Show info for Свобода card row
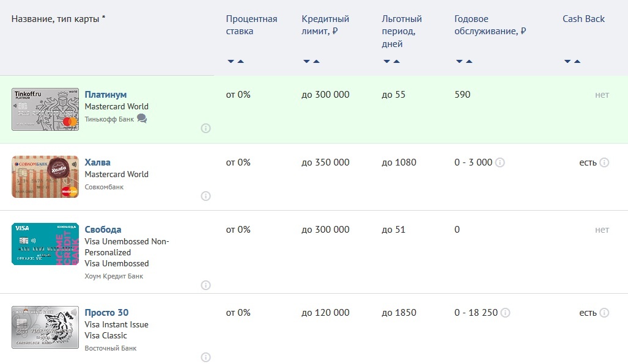Screen dimensions: 628x364 pos(205,285)
